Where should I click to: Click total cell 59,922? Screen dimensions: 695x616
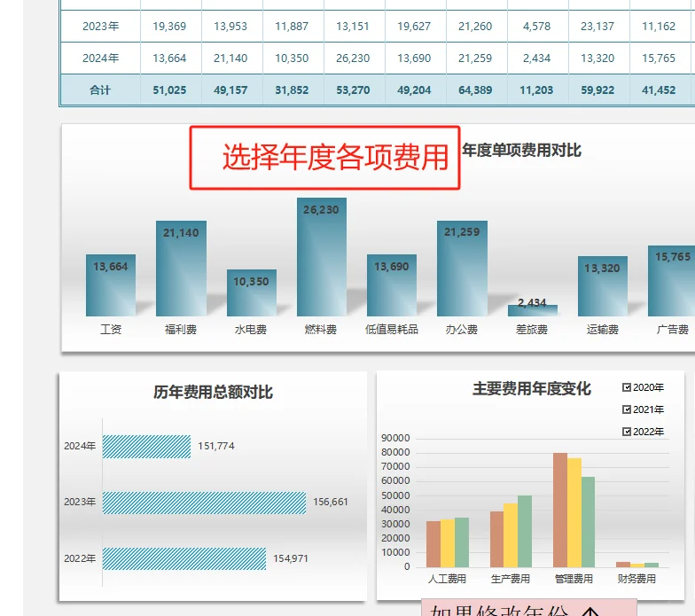pyautogui.click(x=597, y=90)
